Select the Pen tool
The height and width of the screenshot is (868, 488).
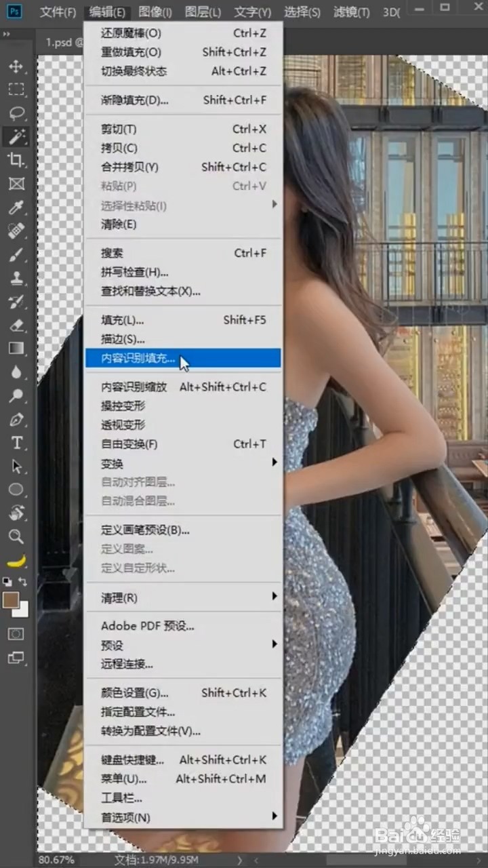pos(16,419)
